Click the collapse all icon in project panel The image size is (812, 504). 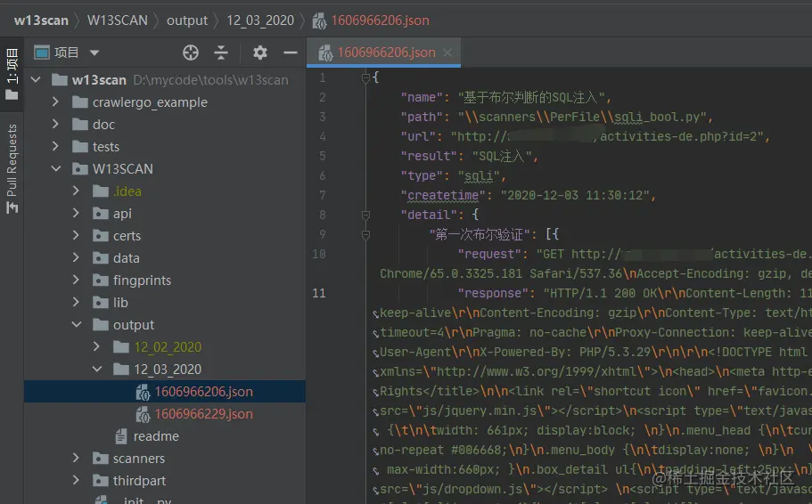tap(221, 53)
